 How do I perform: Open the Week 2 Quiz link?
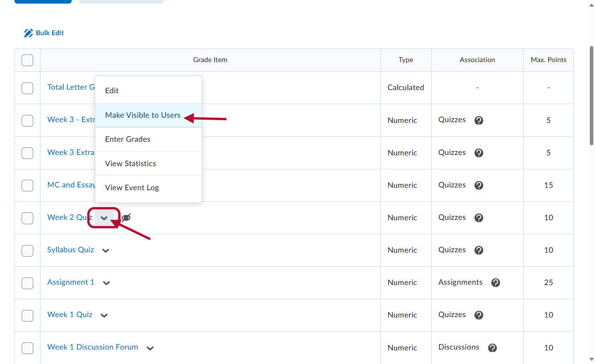[x=70, y=217]
